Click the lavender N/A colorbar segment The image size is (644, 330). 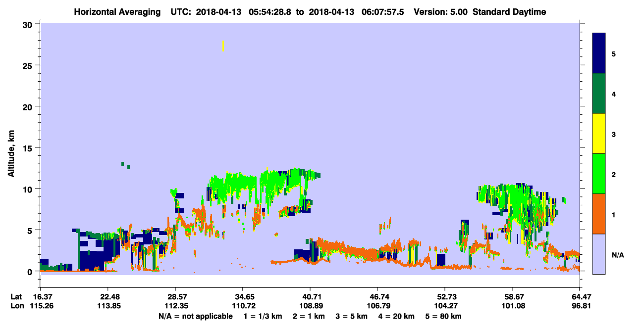coord(599,254)
